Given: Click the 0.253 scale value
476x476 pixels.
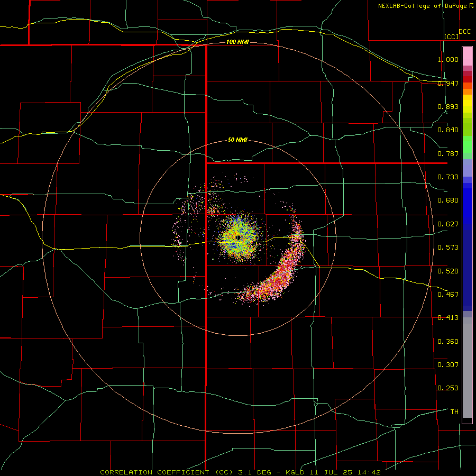Looking at the screenshot, I should [448, 388].
